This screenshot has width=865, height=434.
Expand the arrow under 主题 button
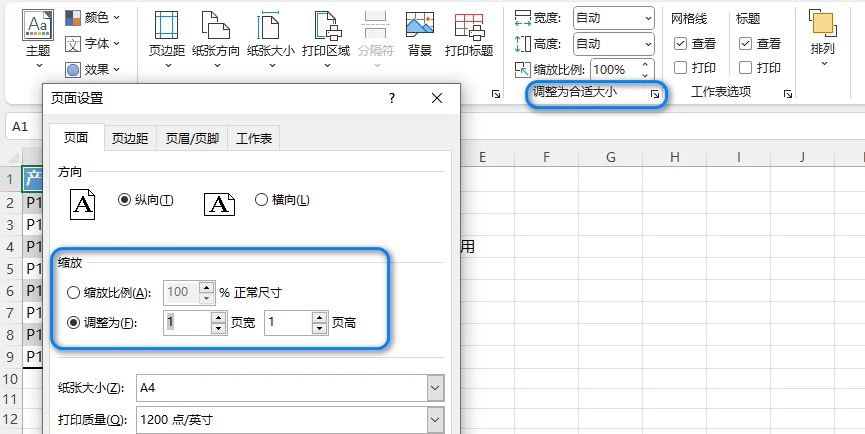(39, 66)
